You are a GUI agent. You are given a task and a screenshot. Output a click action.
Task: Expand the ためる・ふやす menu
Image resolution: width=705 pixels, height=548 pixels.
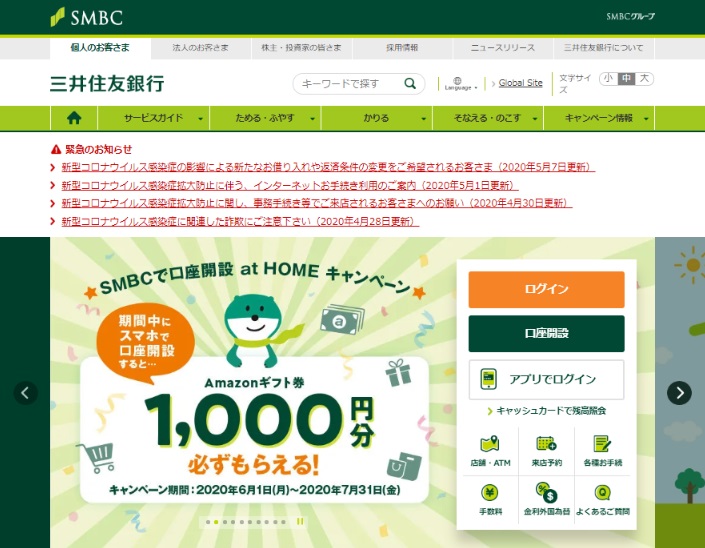pos(265,118)
